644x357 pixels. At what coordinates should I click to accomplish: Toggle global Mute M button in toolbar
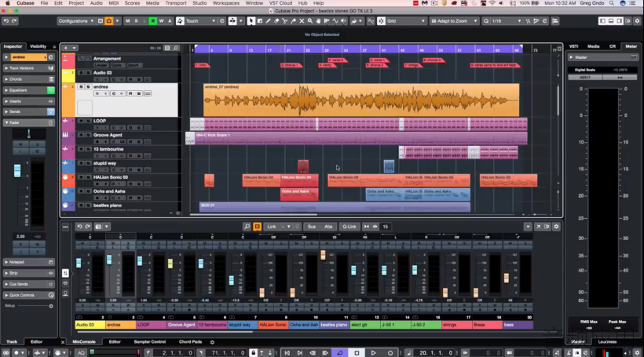127,21
